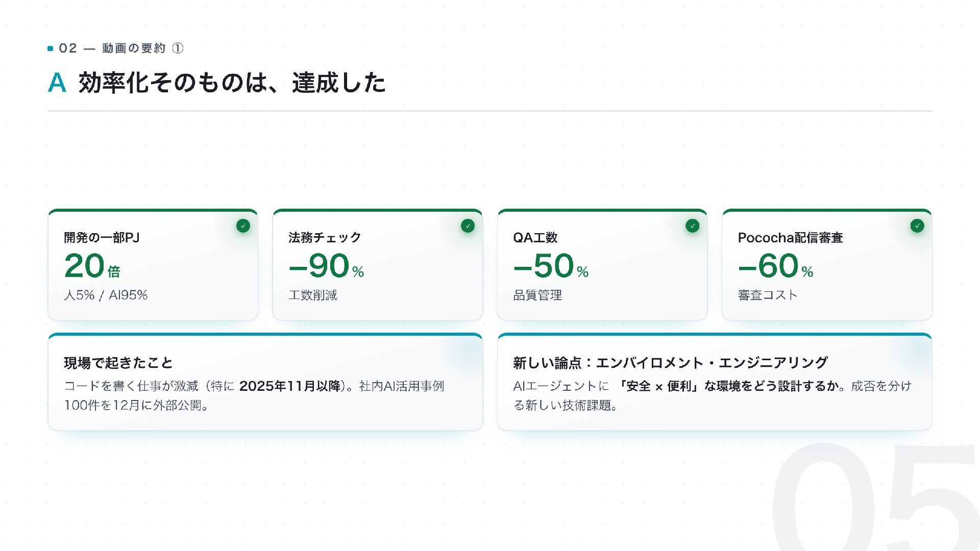This screenshot has height=551, width=980.
Task: Select the −60% statistic value
Action: click(x=775, y=266)
